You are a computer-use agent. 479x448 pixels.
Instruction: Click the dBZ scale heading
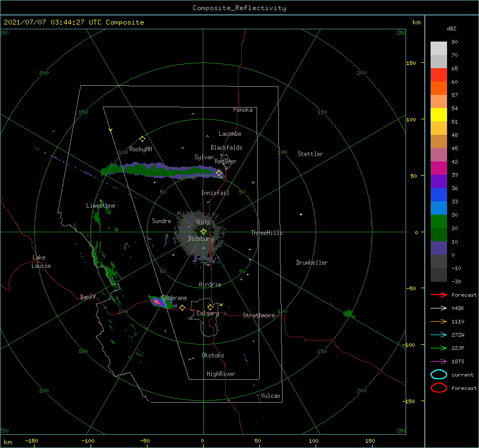[x=451, y=29]
